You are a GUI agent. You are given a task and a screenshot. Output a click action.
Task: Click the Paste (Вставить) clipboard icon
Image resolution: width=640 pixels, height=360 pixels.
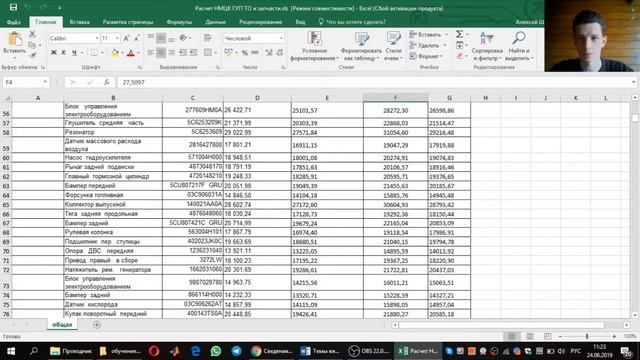pos(15,39)
